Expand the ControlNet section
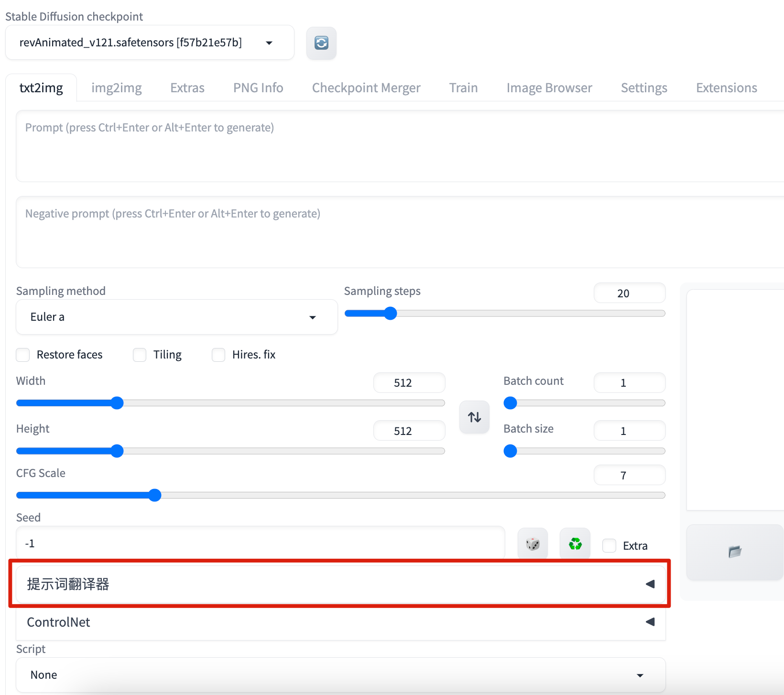This screenshot has width=784, height=695. (x=341, y=622)
